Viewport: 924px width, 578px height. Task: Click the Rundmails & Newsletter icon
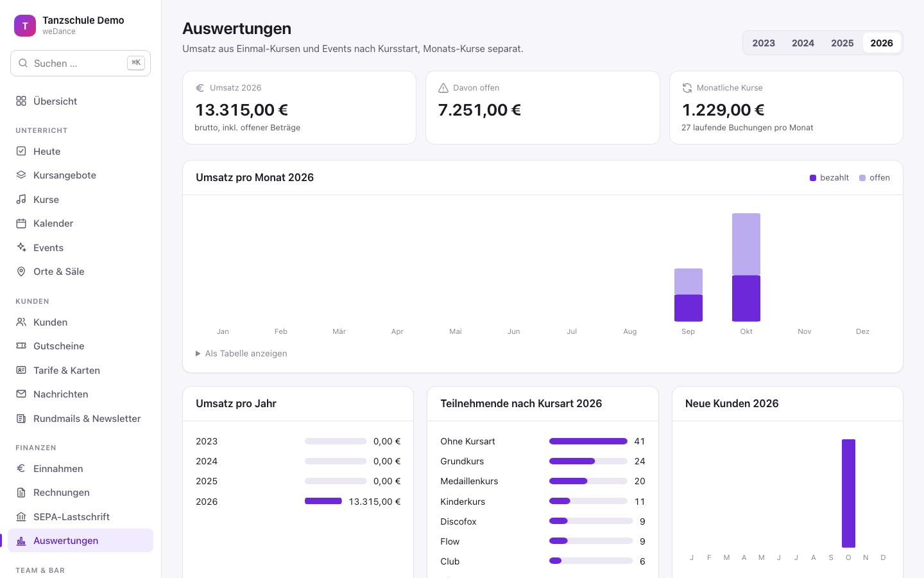click(x=21, y=418)
